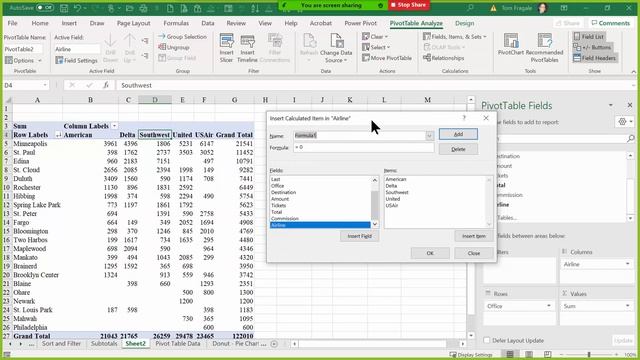The height and width of the screenshot is (360, 640).
Task: Open Recommended PivotTables
Action: (x=544, y=48)
